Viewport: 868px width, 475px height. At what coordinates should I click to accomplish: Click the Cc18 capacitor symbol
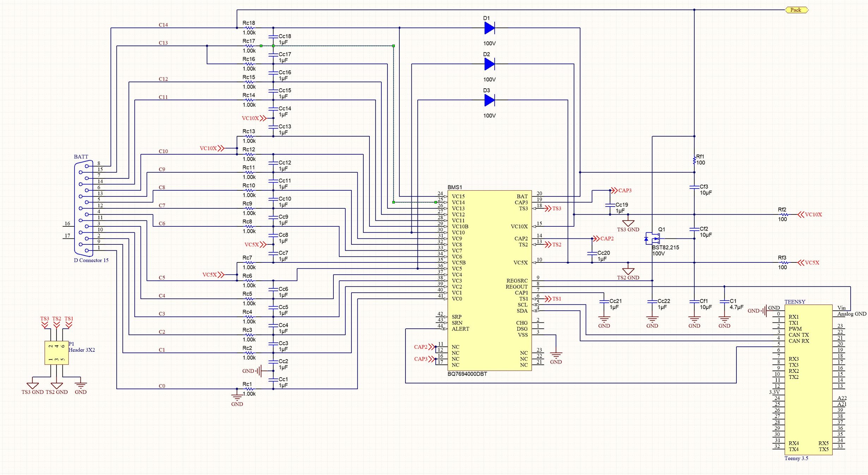(273, 37)
